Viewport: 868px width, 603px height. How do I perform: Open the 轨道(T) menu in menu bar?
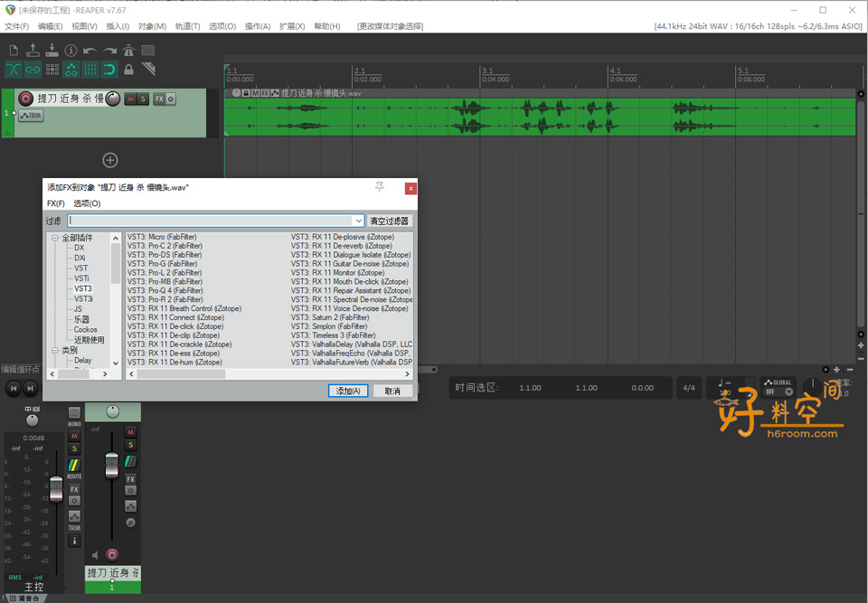pyautogui.click(x=187, y=26)
